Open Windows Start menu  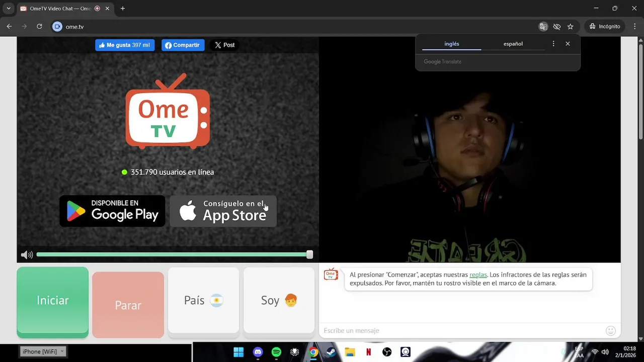point(238,352)
